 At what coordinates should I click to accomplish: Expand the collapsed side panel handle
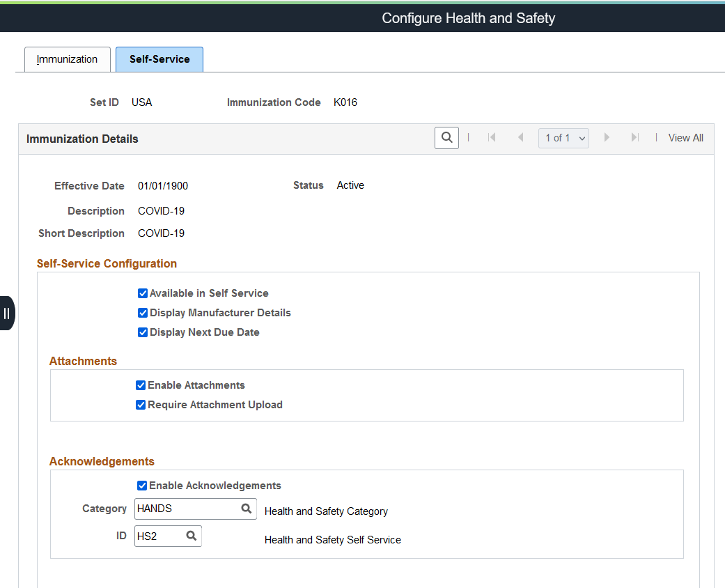pos(7,313)
